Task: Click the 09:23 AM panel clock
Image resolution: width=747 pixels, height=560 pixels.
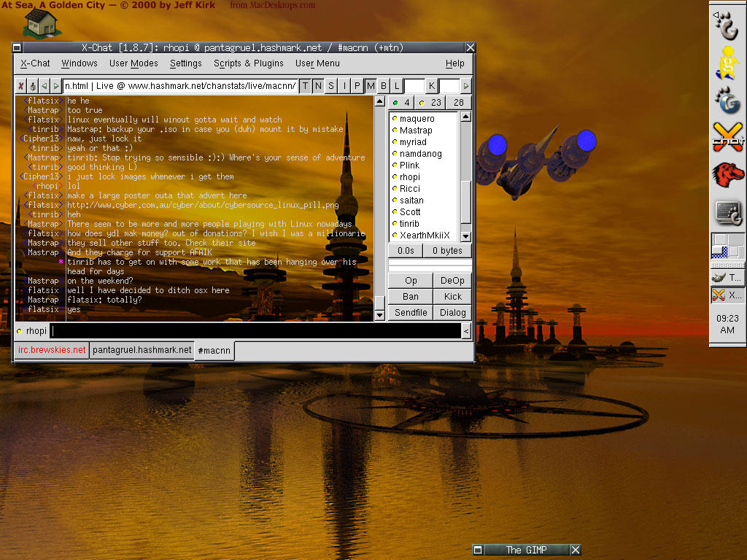Action: coord(727,324)
